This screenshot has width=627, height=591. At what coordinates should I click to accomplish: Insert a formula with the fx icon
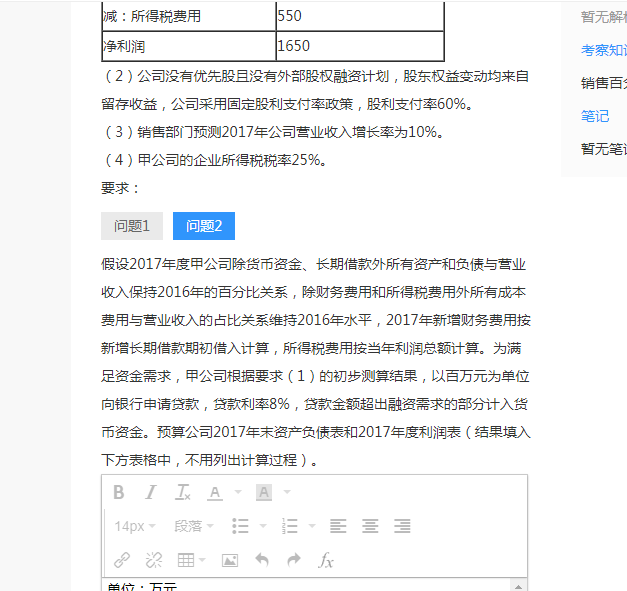[326, 560]
